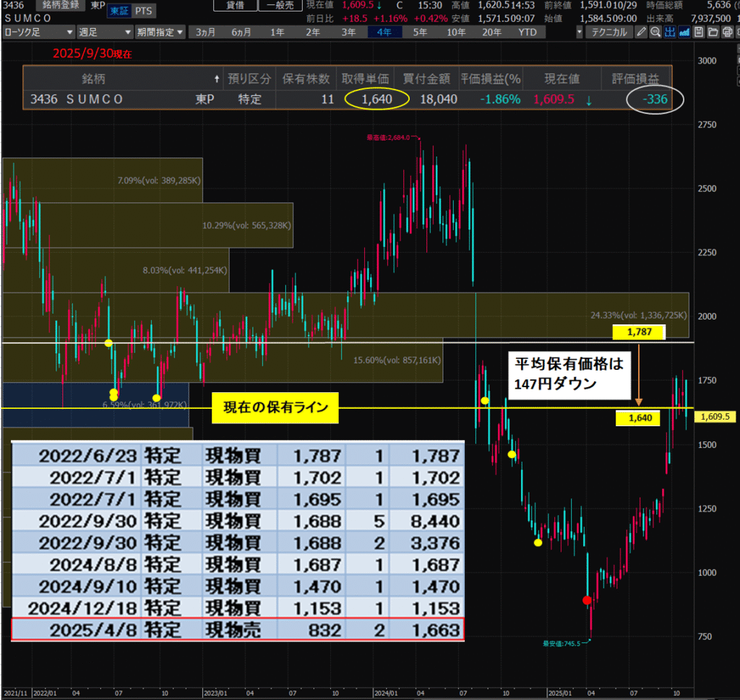Select the 1年 period tab
The image size is (740, 700).
[x=277, y=32]
